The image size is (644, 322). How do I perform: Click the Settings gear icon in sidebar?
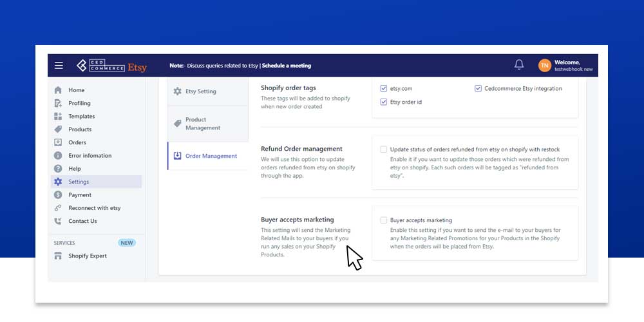click(x=58, y=182)
